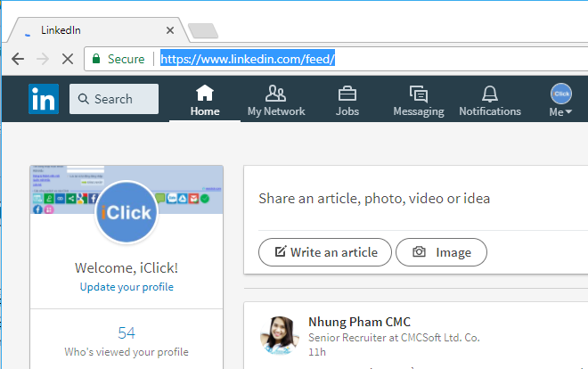Click the LinkedIn Search field

pyautogui.click(x=114, y=99)
